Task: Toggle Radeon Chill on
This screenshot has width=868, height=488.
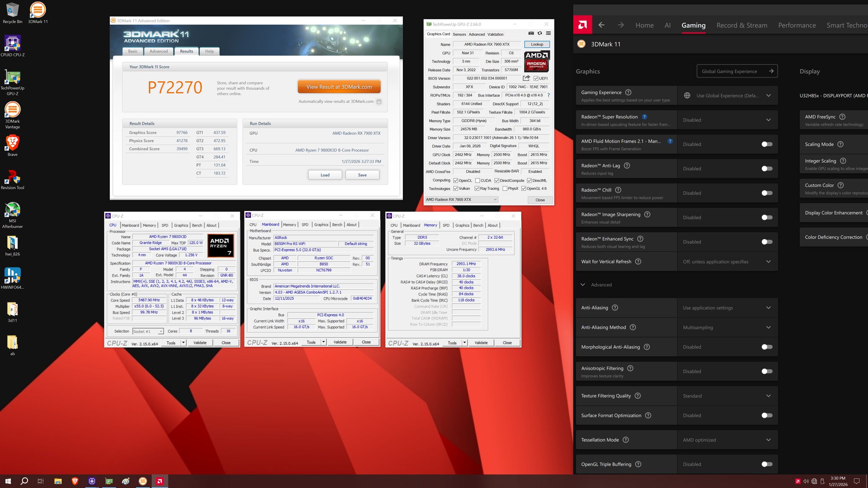Action: pyautogui.click(x=767, y=193)
